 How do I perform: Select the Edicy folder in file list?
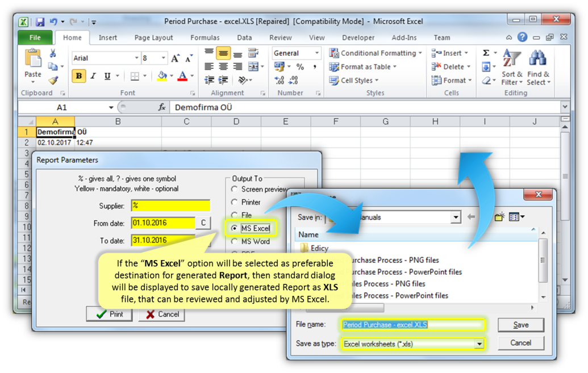point(314,248)
